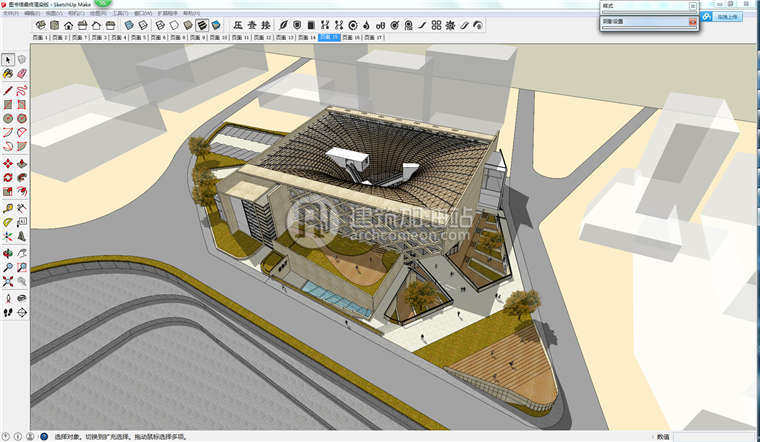Select the yellow Protractor tool
The width and height of the screenshot is (760, 442).
click(x=8, y=222)
